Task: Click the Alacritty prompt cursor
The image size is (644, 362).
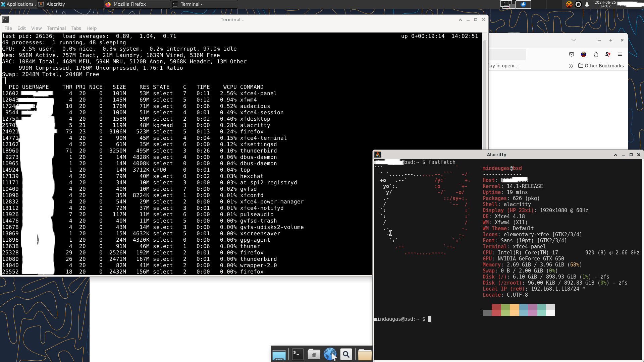Action: (x=430, y=319)
